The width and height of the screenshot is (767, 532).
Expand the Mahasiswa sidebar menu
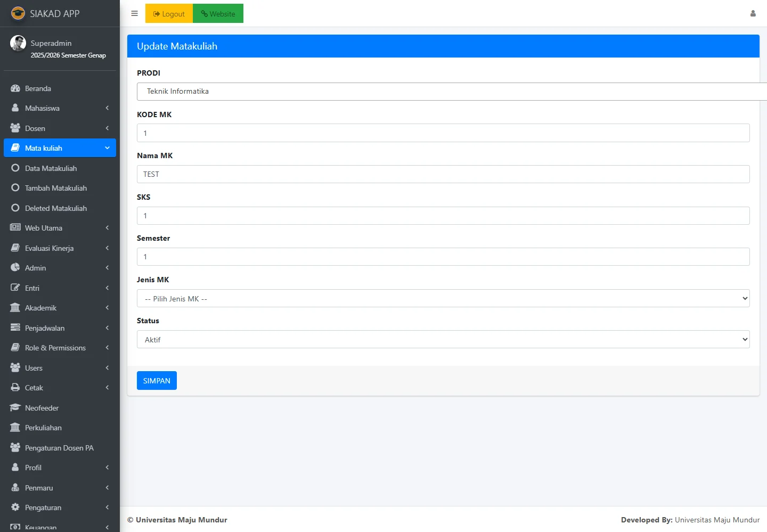pos(60,108)
